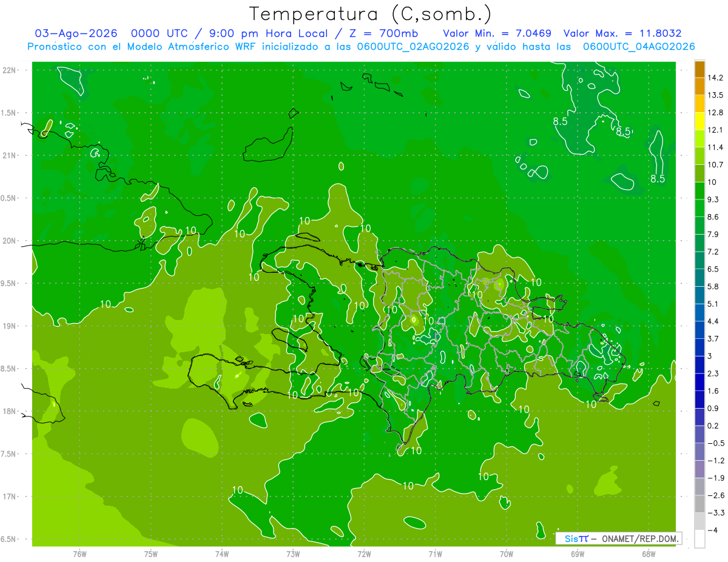The height and width of the screenshot is (562, 728).
Task: Click the '70W' longitude axis label
Action: (x=507, y=554)
